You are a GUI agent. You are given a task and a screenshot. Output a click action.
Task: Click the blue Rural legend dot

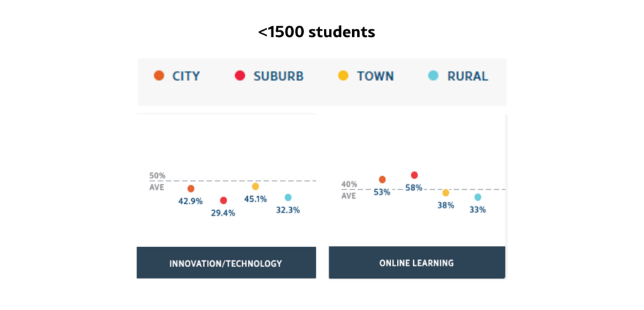[433, 76]
